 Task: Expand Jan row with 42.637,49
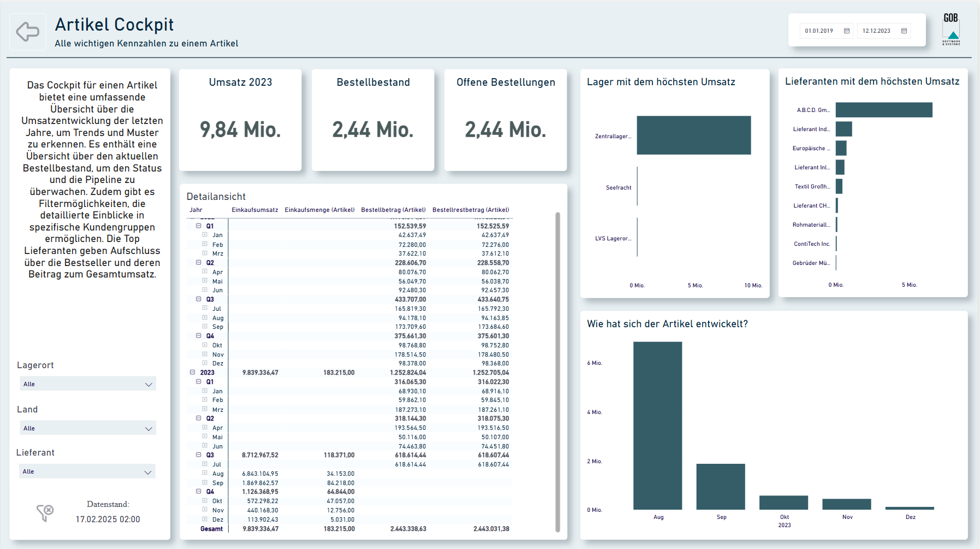coord(205,235)
